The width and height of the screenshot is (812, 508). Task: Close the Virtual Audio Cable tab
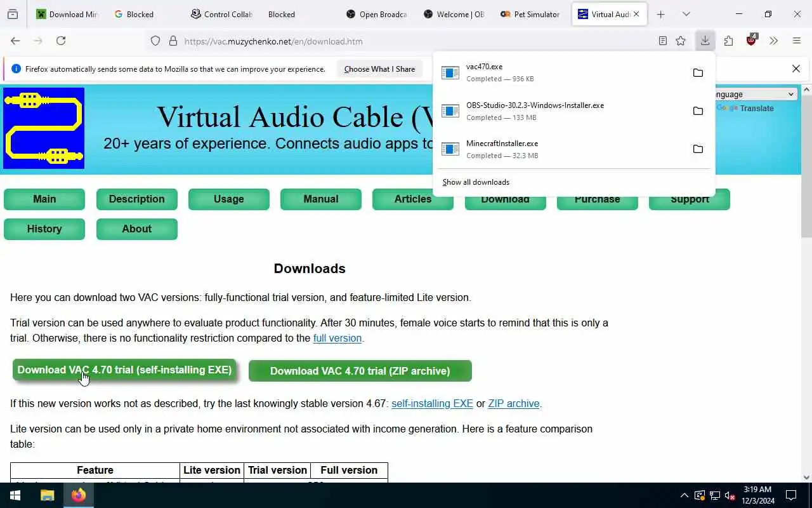coord(636,14)
